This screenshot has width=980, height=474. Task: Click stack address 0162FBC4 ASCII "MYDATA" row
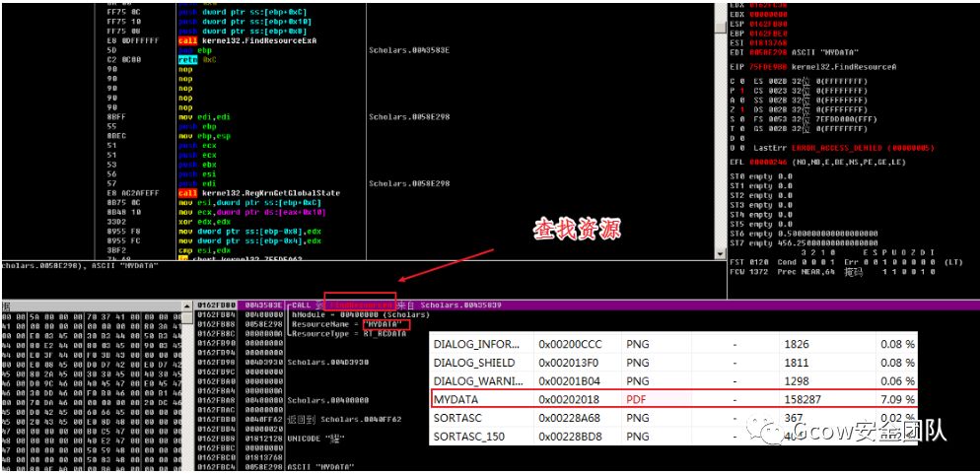pyautogui.click(x=276, y=466)
